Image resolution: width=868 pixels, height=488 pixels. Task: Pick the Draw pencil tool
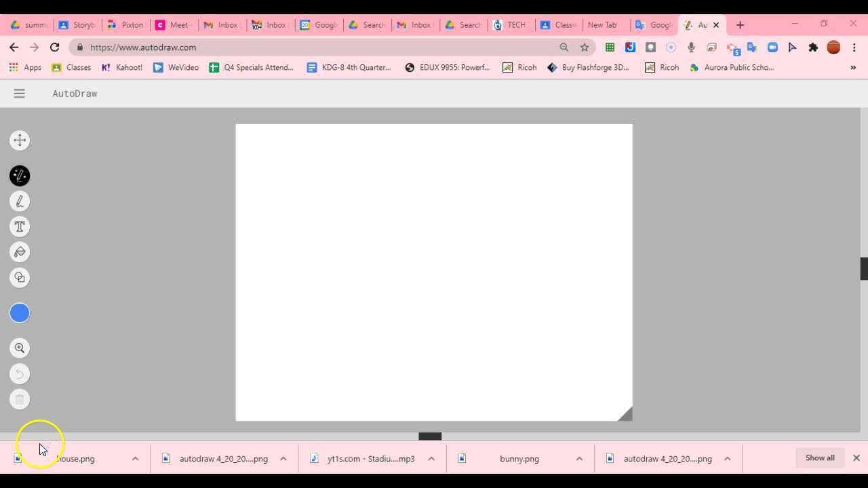click(19, 201)
